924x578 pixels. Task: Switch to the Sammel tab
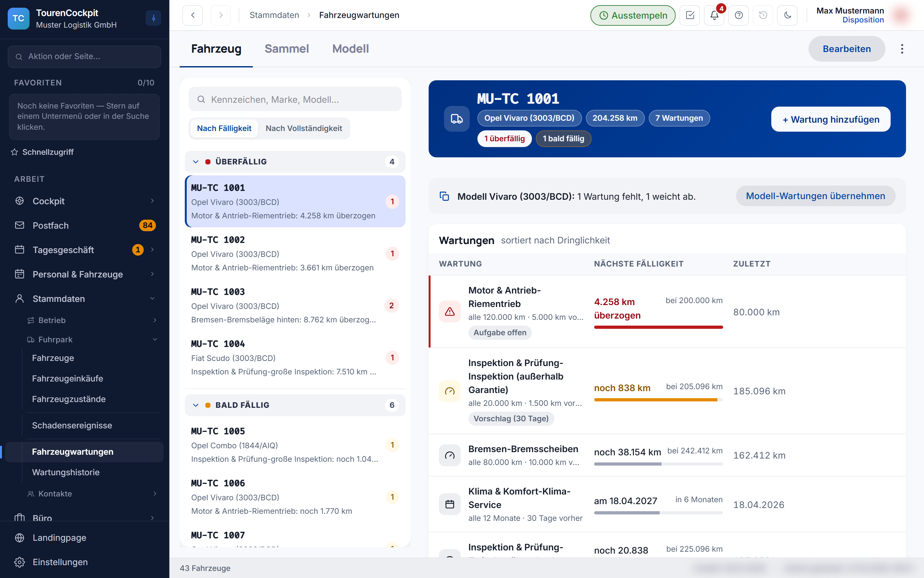[287, 49]
